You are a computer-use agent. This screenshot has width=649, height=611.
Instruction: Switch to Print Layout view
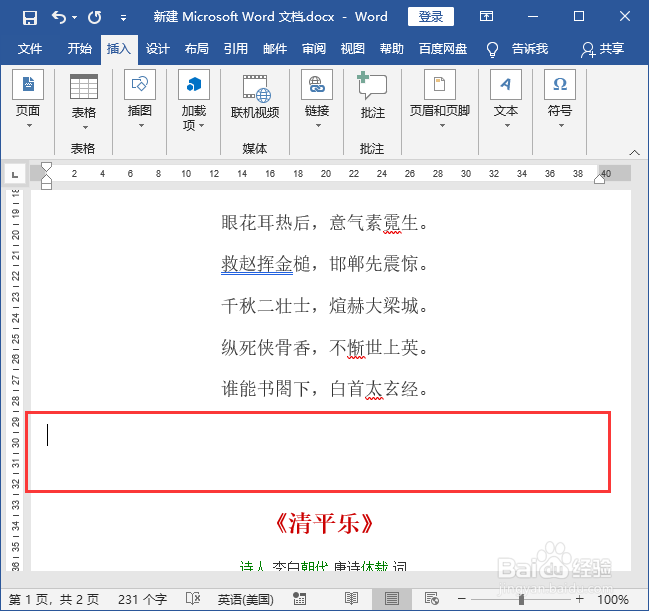(x=391, y=599)
